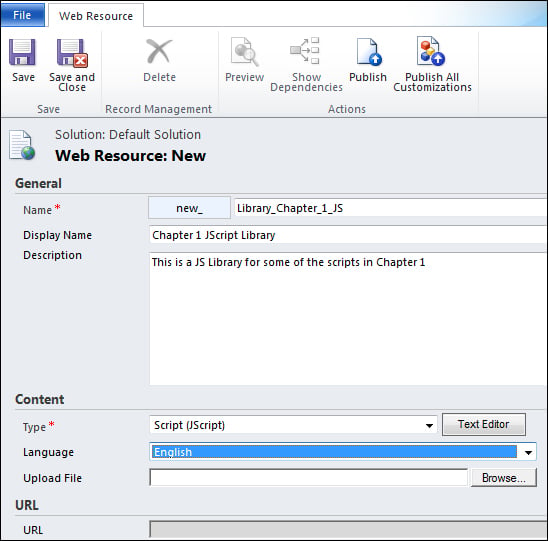Viewport: 548px width, 541px height.
Task: Click Publish All Customizations icon
Action: [431, 51]
